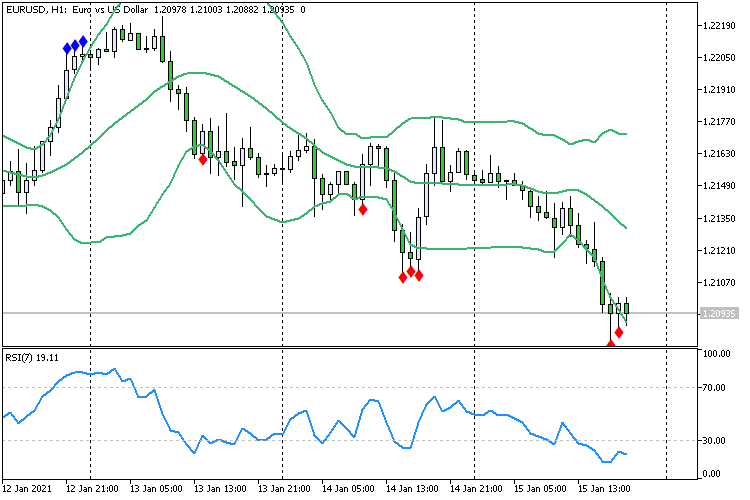
Task: Select the leftmost of three blue diamond markers
Action: pyautogui.click(x=67, y=48)
